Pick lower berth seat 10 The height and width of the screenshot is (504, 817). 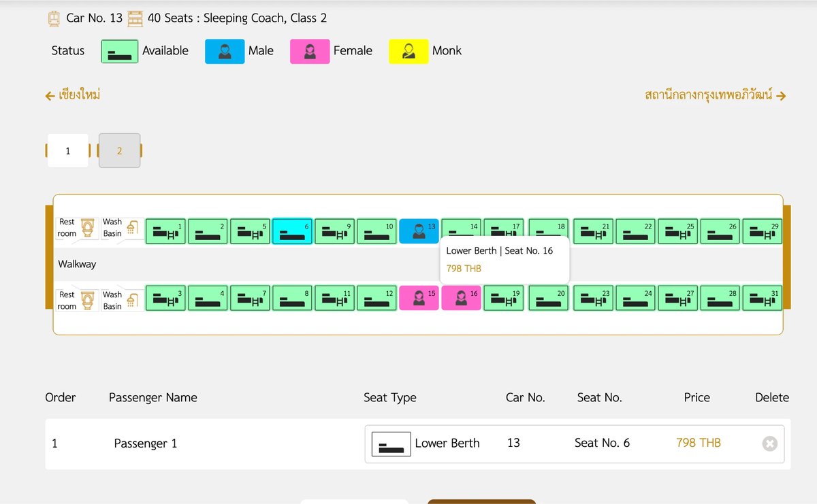pos(377,231)
